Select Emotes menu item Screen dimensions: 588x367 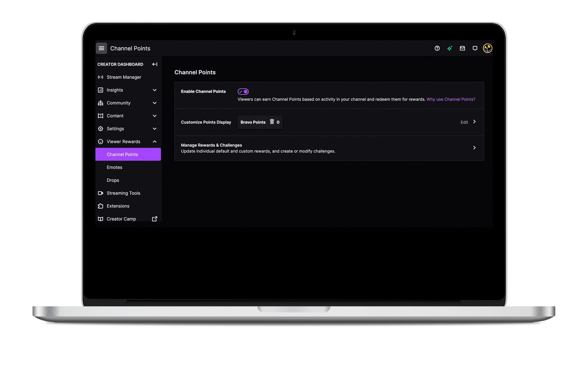click(x=114, y=167)
